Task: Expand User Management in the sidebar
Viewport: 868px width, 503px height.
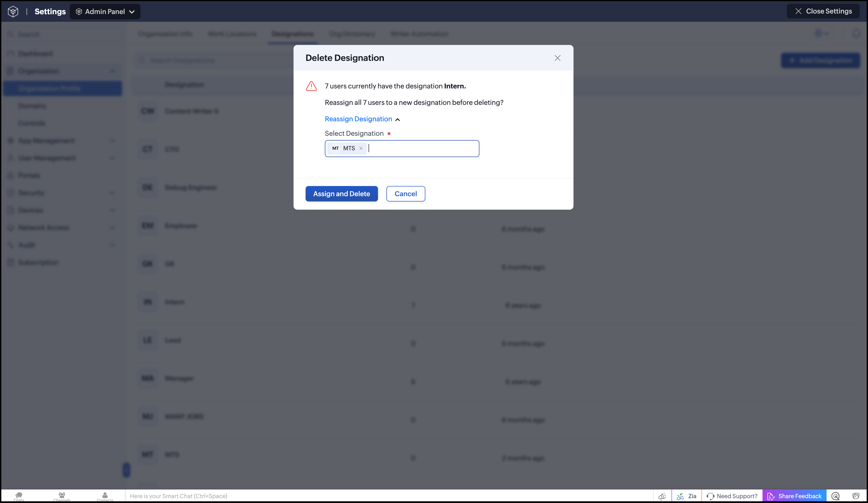Action: (x=62, y=158)
